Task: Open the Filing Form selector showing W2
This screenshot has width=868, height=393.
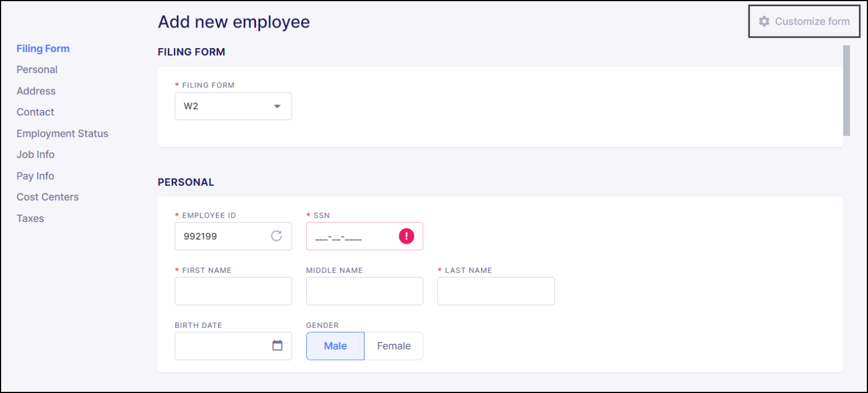Action: click(233, 106)
